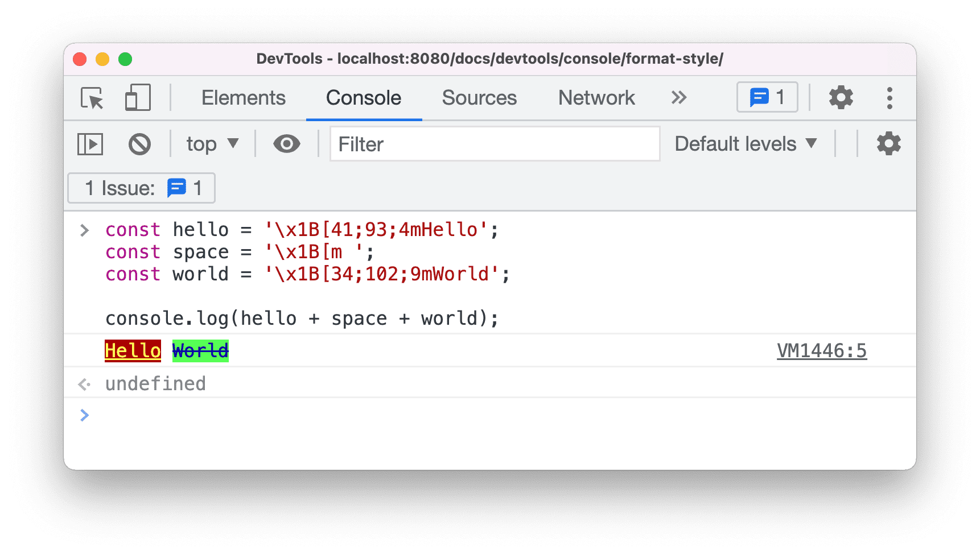The image size is (980, 554).
Task: Switch to the Sources panel
Action: pos(479,97)
